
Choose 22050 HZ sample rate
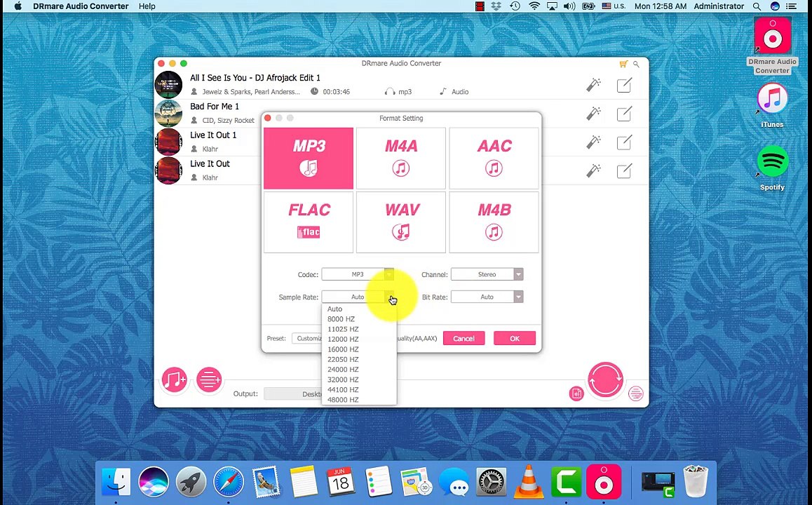coord(343,359)
